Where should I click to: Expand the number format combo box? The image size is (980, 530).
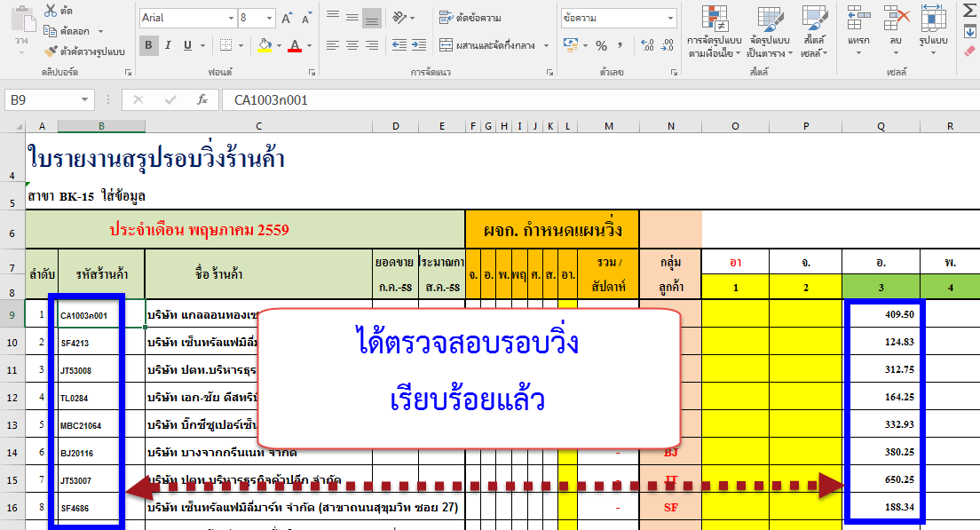tap(670, 18)
